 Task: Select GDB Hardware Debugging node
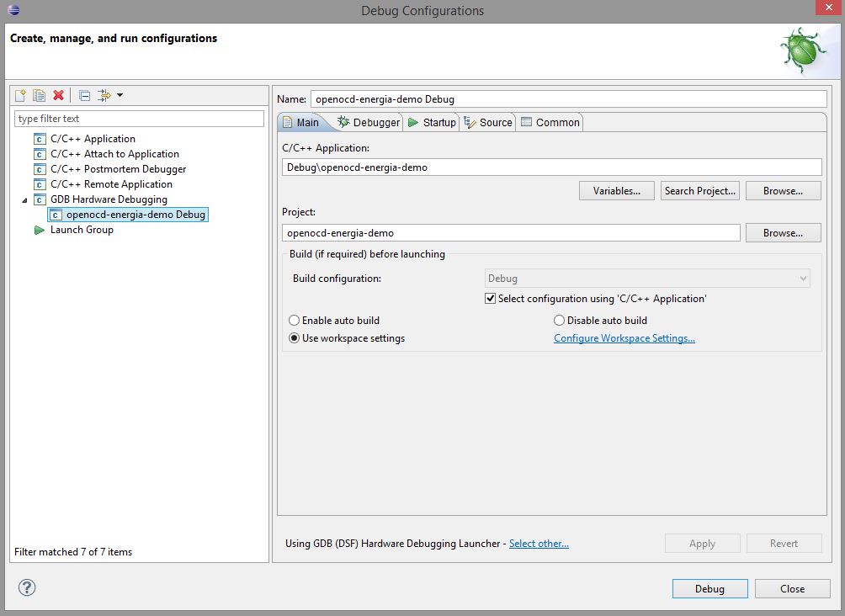pyautogui.click(x=109, y=199)
